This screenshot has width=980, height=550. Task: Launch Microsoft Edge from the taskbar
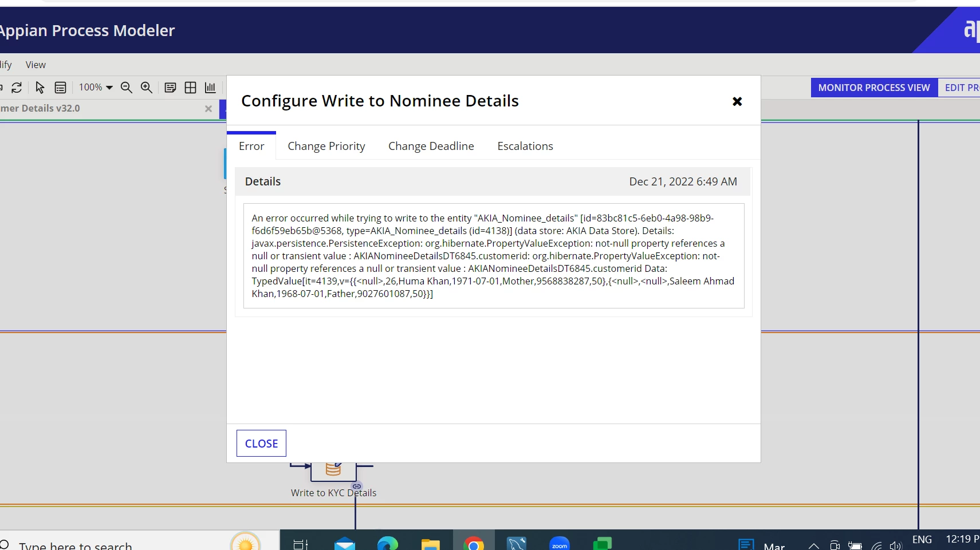388,544
